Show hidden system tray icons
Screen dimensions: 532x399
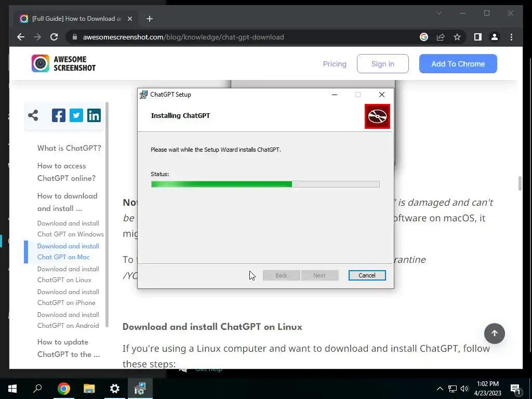(x=440, y=389)
